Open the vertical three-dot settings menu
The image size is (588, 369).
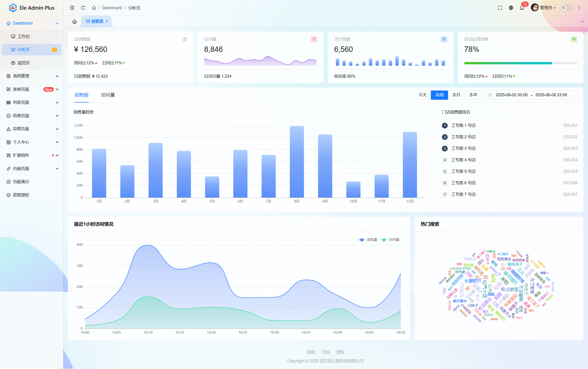point(579,8)
